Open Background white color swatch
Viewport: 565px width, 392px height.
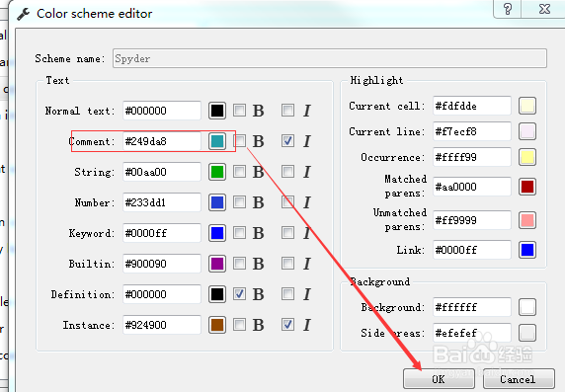(x=527, y=307)
